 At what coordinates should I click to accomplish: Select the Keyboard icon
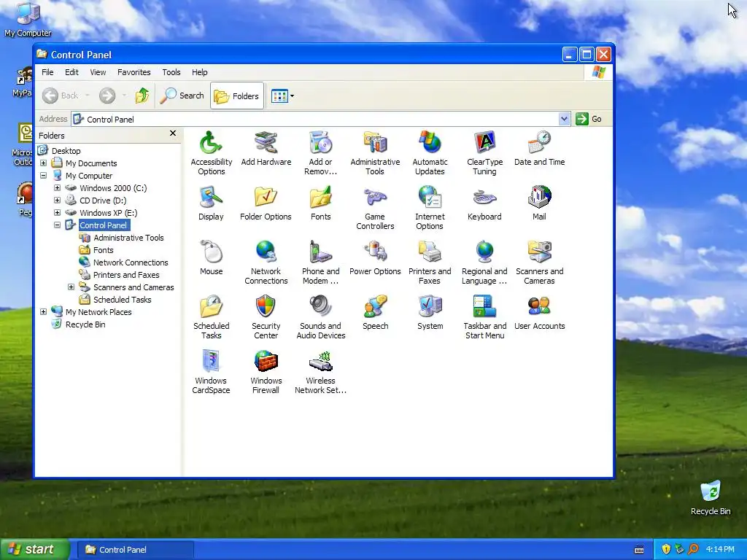[484, 203]
